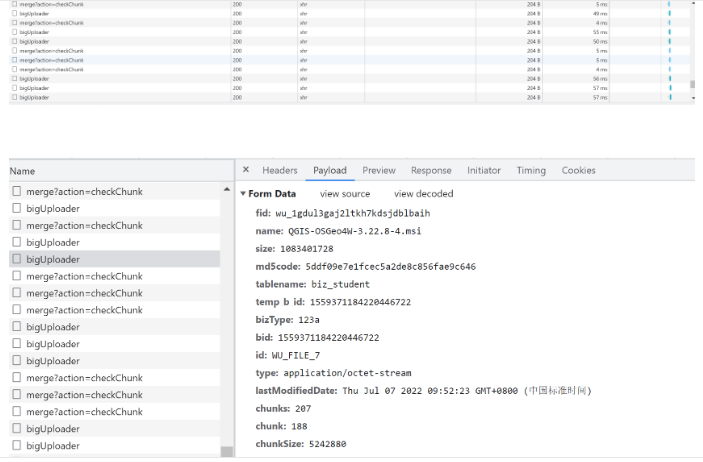The height and width of the screenshot is (462, 703).
Task: Click the chunk value 188
Action: pos(299,427)
